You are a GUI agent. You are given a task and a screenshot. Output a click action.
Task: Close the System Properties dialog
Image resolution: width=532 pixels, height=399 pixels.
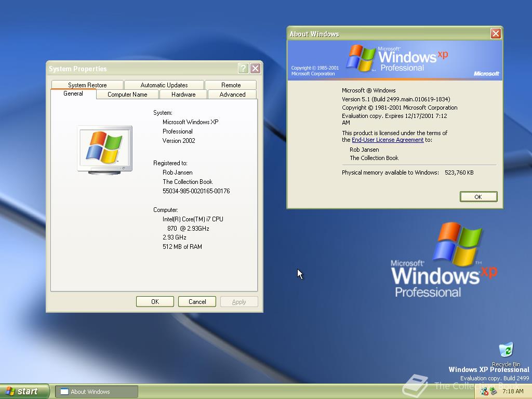coord(255,69)
